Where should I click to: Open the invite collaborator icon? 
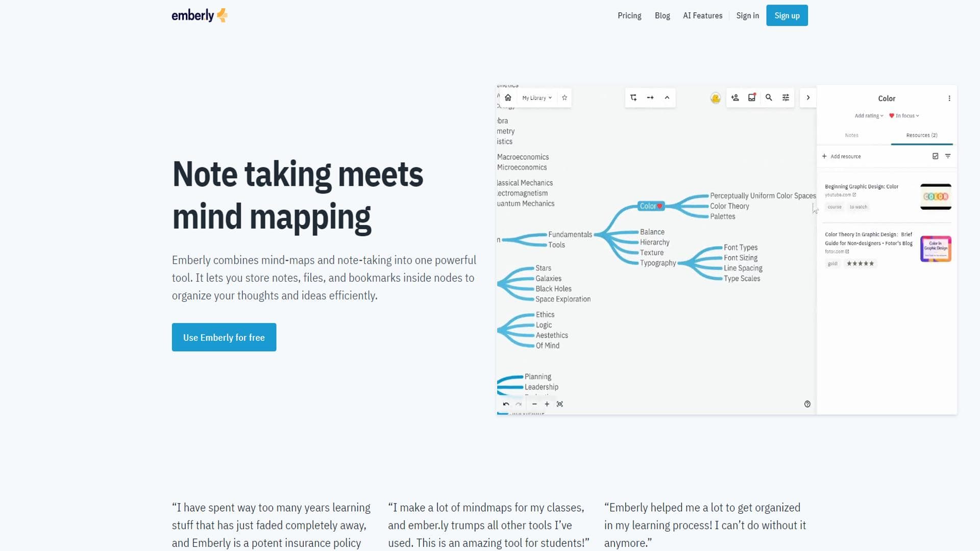[x=735, y=97]
